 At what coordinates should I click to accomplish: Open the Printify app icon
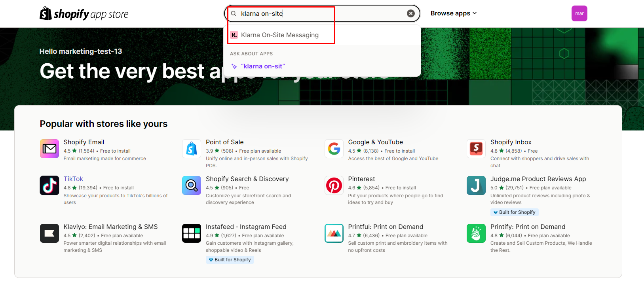(x=476, y=233)
